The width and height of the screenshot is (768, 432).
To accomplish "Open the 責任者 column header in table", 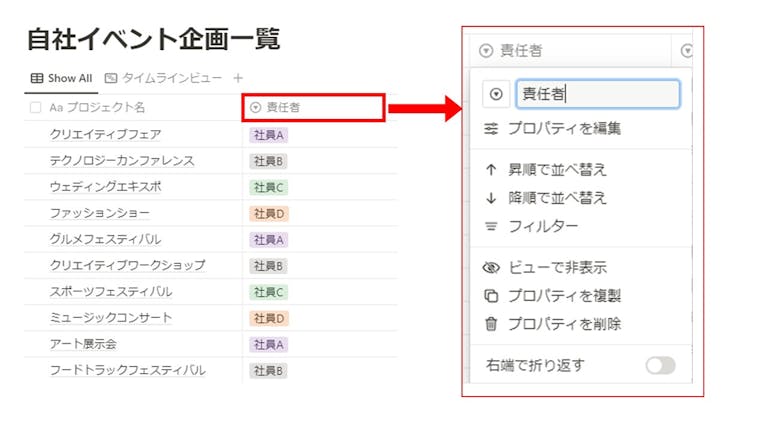I will (313, 107).
